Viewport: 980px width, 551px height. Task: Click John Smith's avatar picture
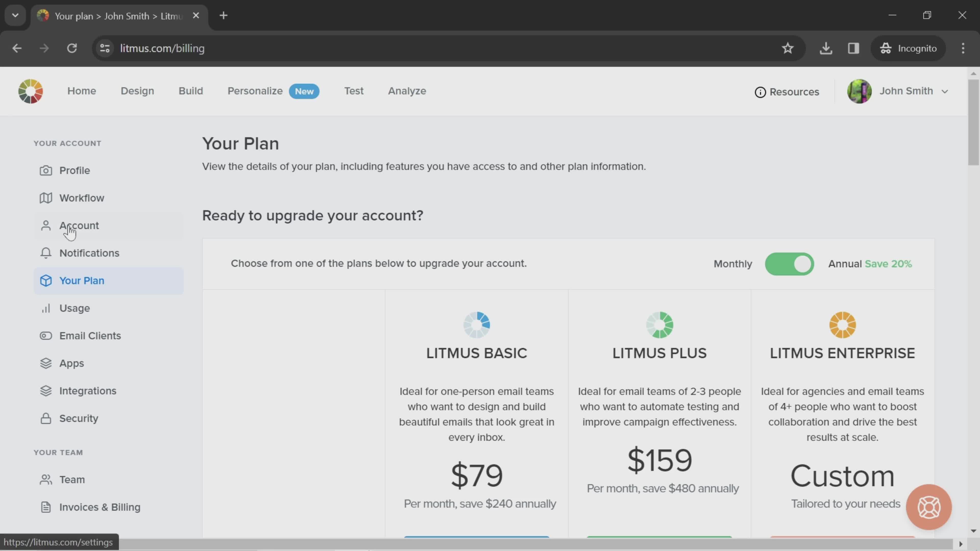[859, 91]
